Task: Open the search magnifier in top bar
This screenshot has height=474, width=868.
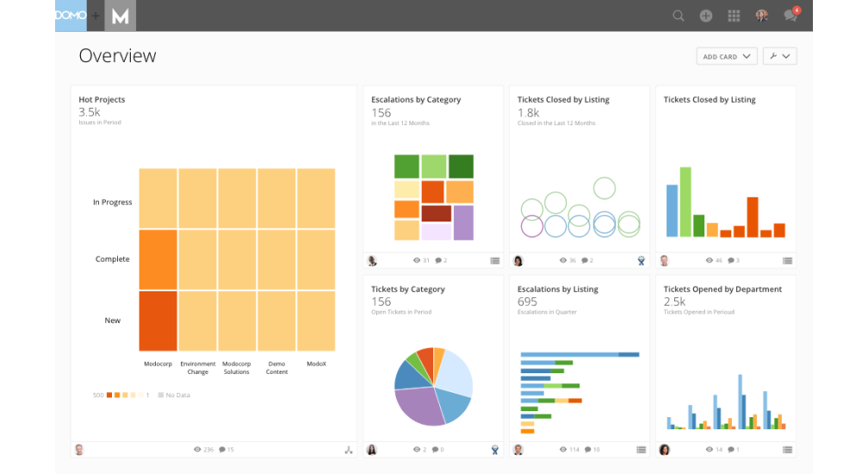Action: (679, 16)
